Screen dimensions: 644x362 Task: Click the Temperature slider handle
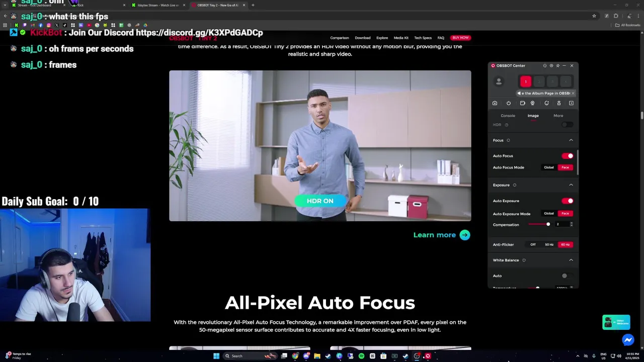click(x=537, y=288)
